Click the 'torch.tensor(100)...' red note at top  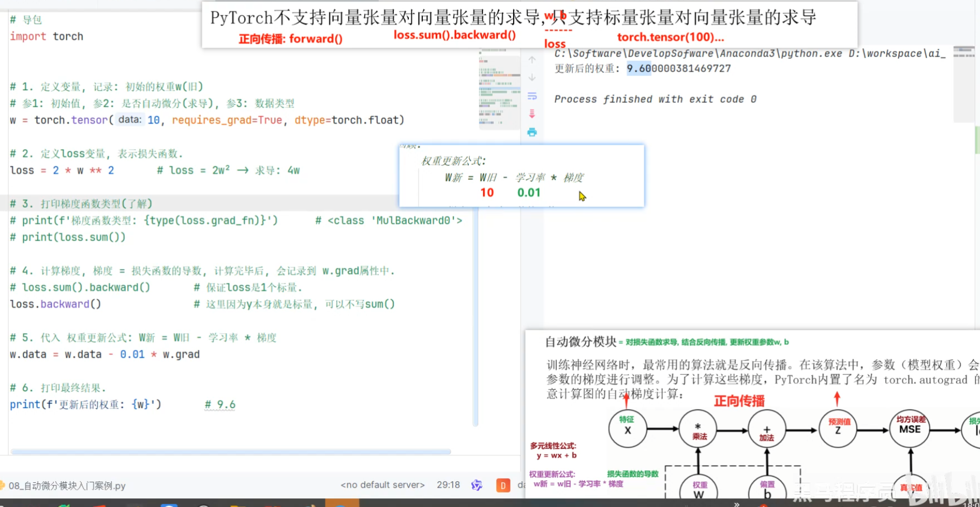pos(670,37)
